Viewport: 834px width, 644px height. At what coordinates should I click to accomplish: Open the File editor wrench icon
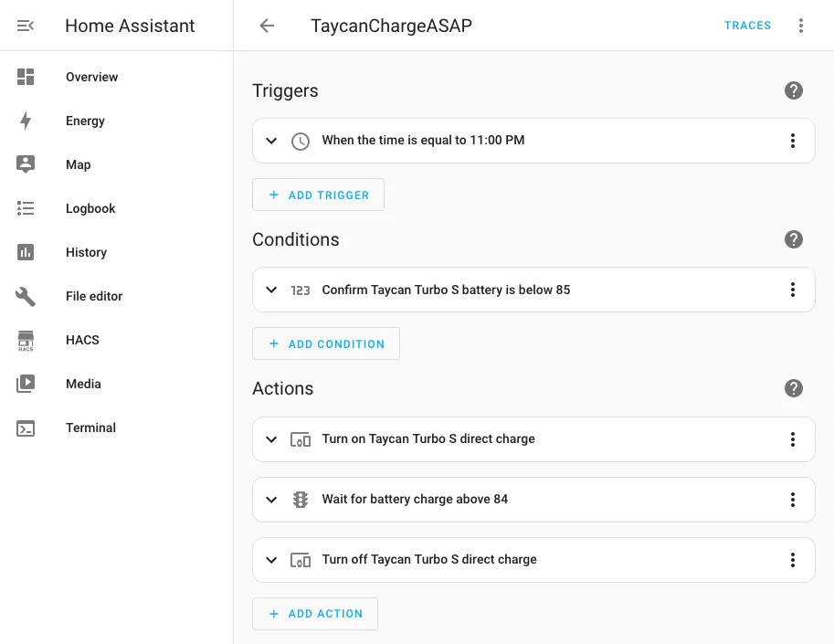pyautogui.click(x=26, y=296)
